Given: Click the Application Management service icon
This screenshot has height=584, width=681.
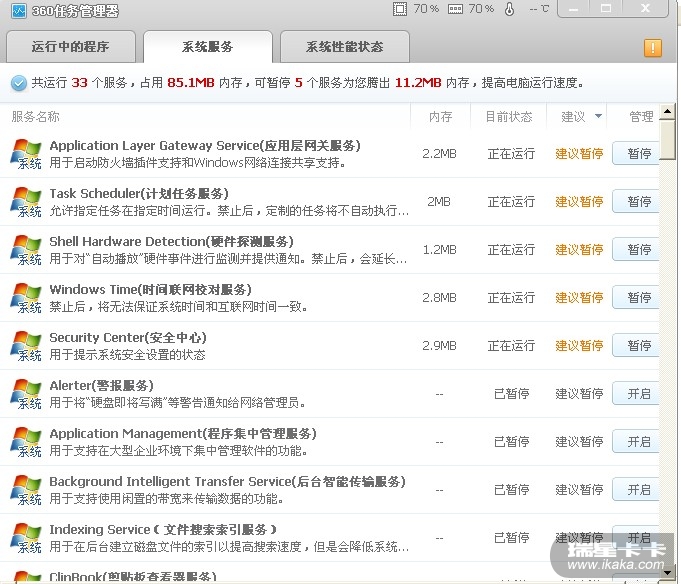Looking at the screenshot, I should click(26, 442).
